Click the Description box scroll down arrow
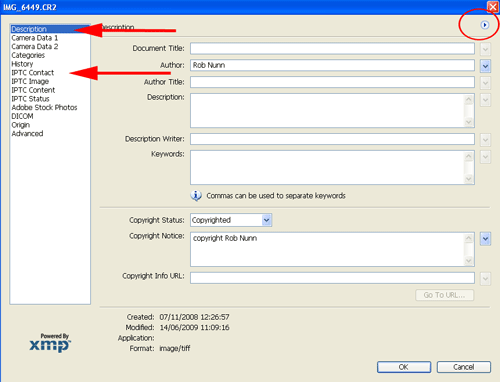The width and height of the screenshot is (500, 382). [x=469, y=122]
